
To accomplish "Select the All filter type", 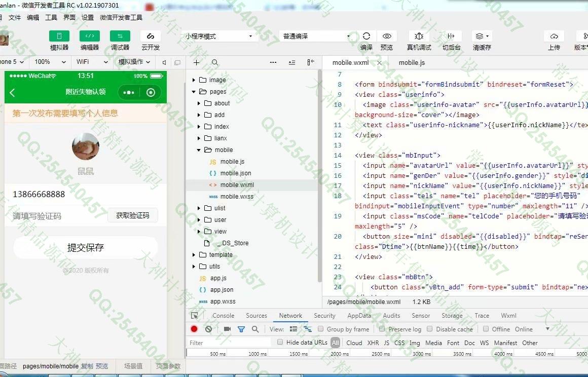I will click(335, 343).
